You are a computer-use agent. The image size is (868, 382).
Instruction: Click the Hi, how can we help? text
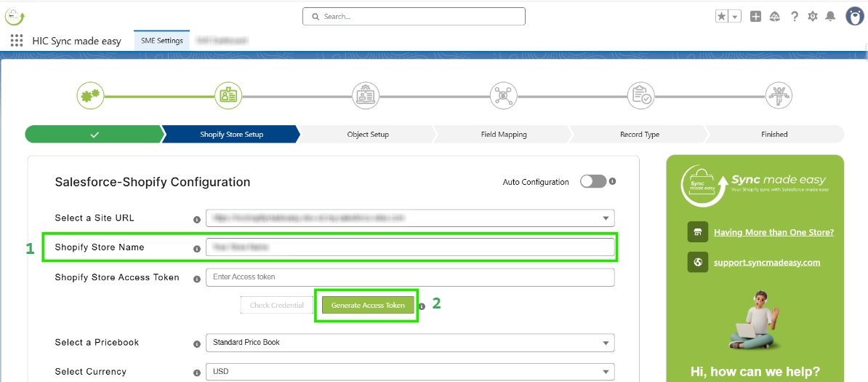755,371
